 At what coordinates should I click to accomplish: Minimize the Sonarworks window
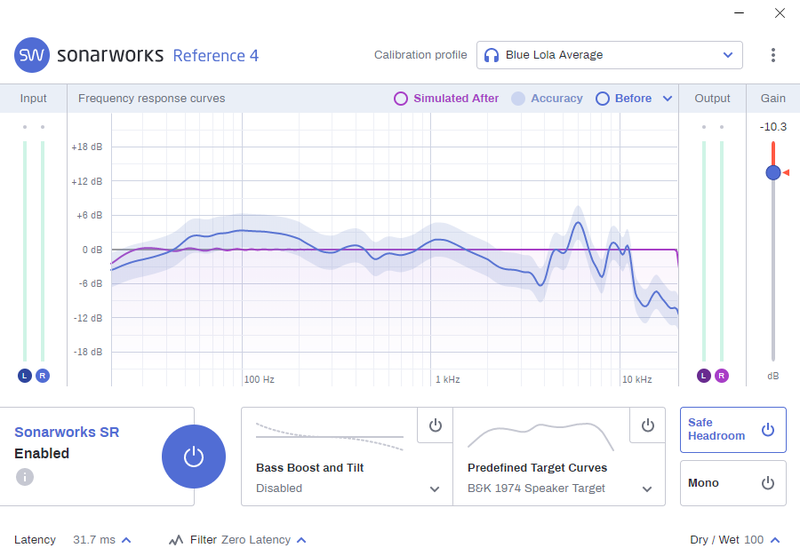[x=739, y=13]
